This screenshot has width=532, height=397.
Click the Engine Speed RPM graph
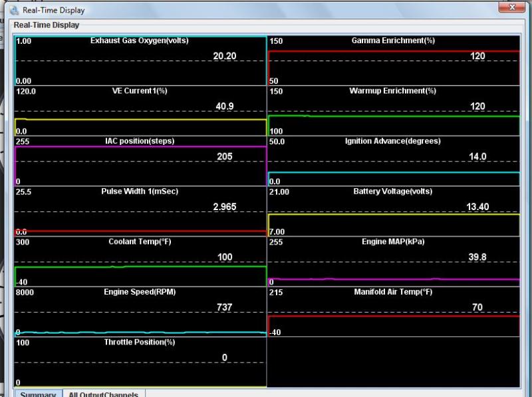pos(140,311)
